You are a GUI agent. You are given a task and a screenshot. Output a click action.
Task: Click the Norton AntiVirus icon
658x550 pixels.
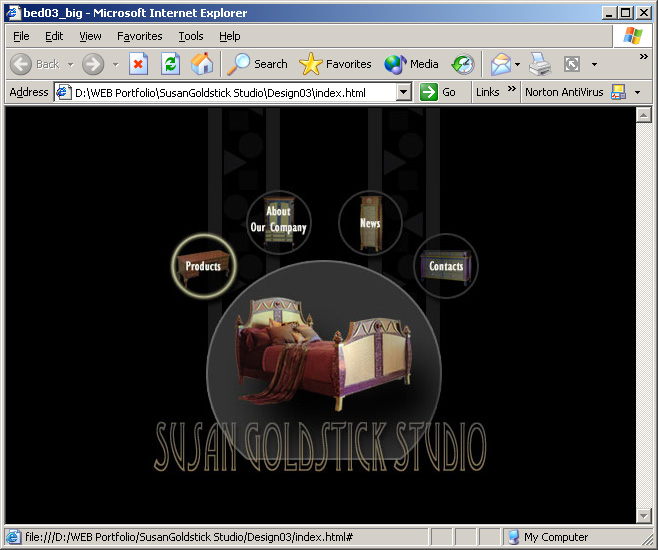pyautogui.click(x=619, y=92)
